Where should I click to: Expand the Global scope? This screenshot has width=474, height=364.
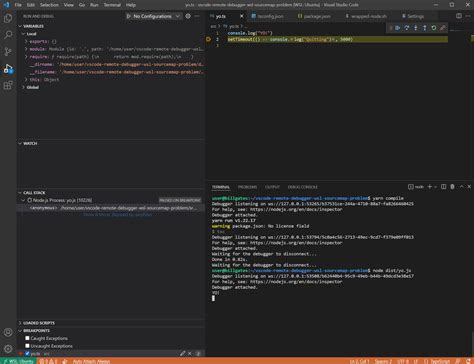(23, 87)
